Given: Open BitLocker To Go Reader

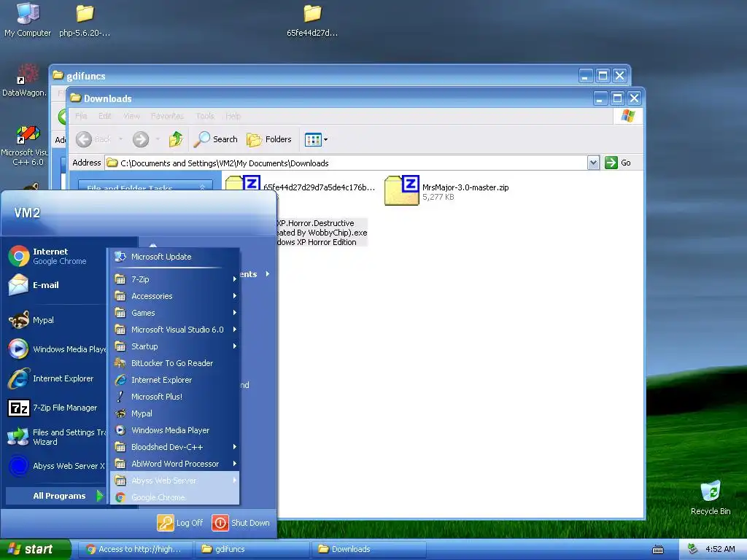Looking at the screenshot, I should pyautogui.click(x=175, y=363).
